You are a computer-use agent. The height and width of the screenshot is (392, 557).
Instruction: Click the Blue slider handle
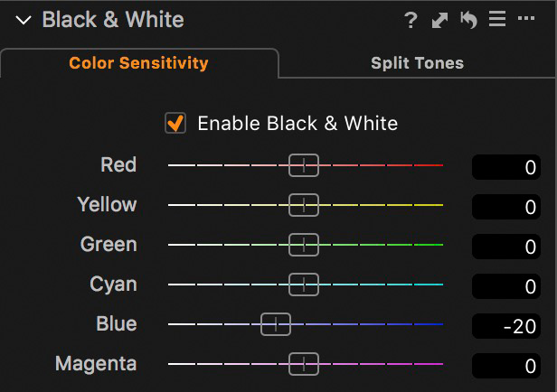275,324
